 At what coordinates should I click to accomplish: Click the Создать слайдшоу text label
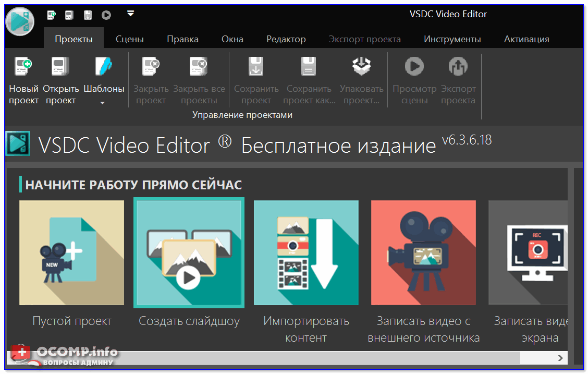(x=189, y=321)
